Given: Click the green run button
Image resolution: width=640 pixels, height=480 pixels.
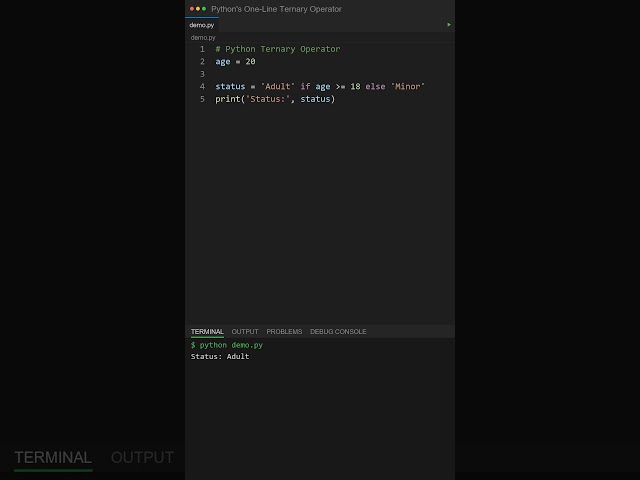Looking at the screenshot, I should coord(449,24).
